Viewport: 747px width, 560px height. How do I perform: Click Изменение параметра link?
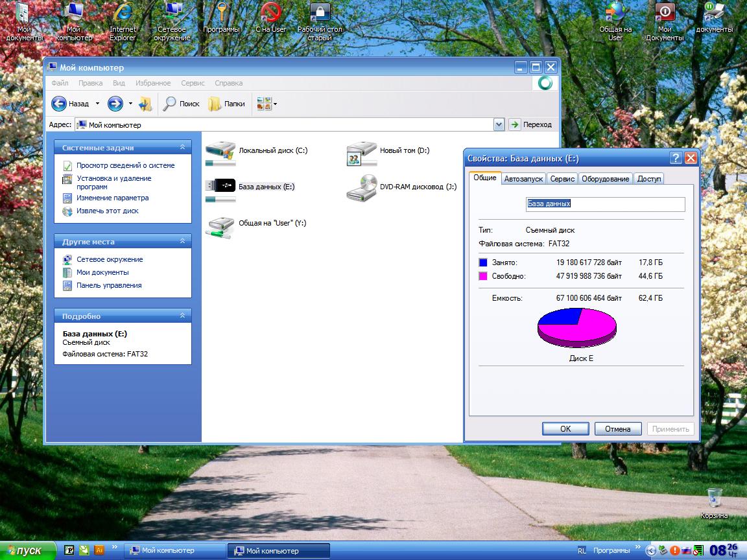(112, 198)
